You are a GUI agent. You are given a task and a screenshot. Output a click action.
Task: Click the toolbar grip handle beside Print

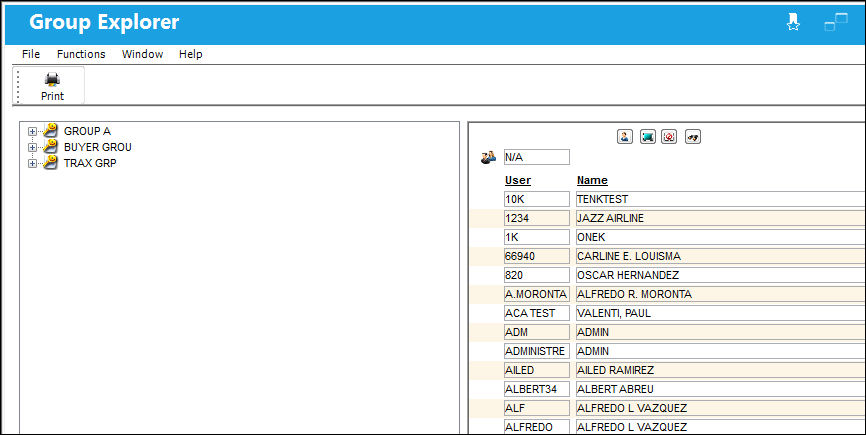pyautogui.click(x=17, y=86)
